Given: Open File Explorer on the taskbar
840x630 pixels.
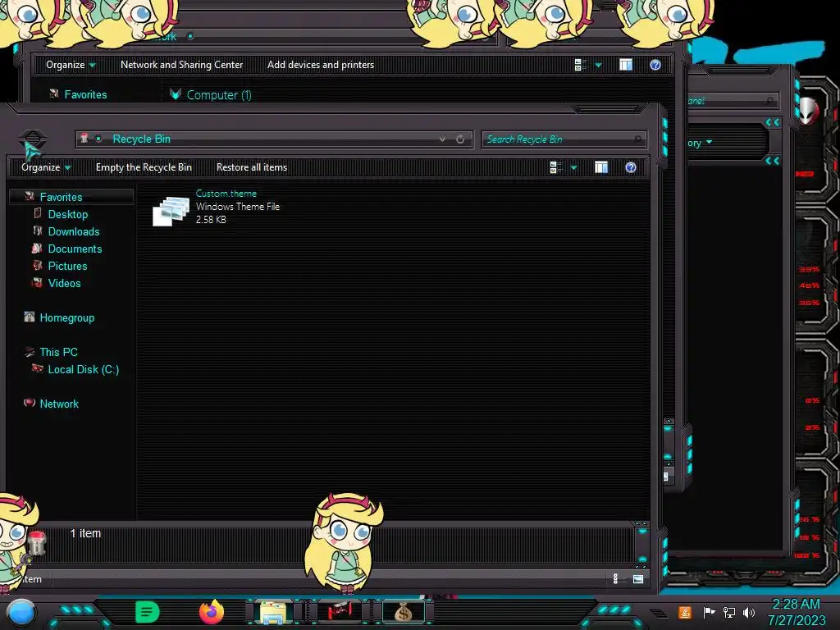Looking at the screenshot, I should click(x=273, y=612).
